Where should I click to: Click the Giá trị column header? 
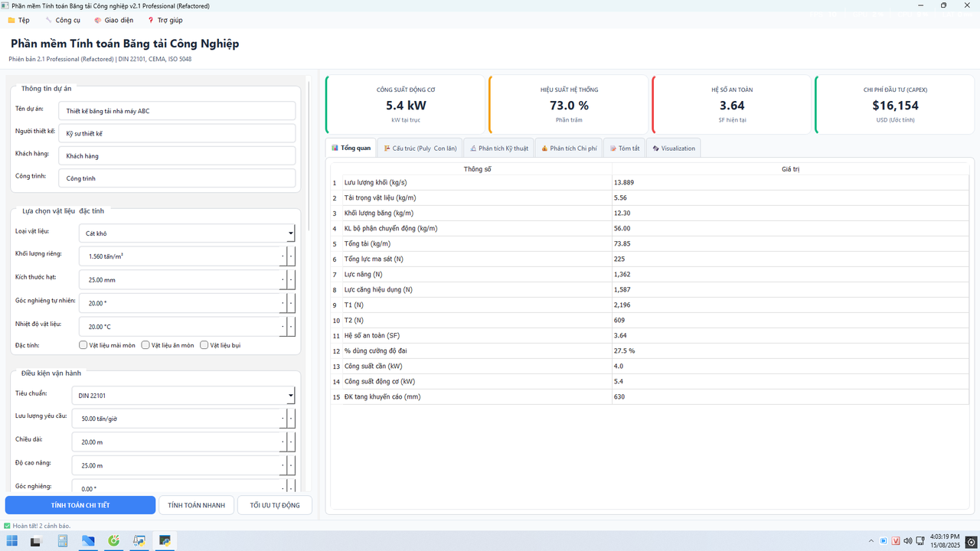[x=791, y=168]
